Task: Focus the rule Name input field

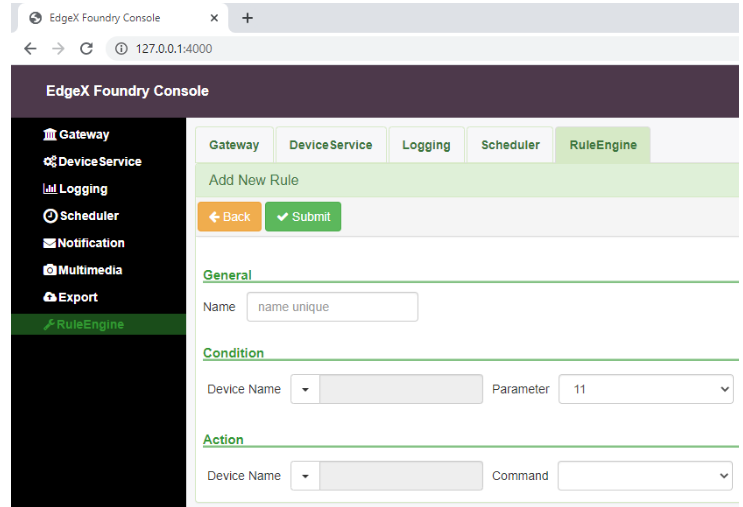Action: point(332,307)
